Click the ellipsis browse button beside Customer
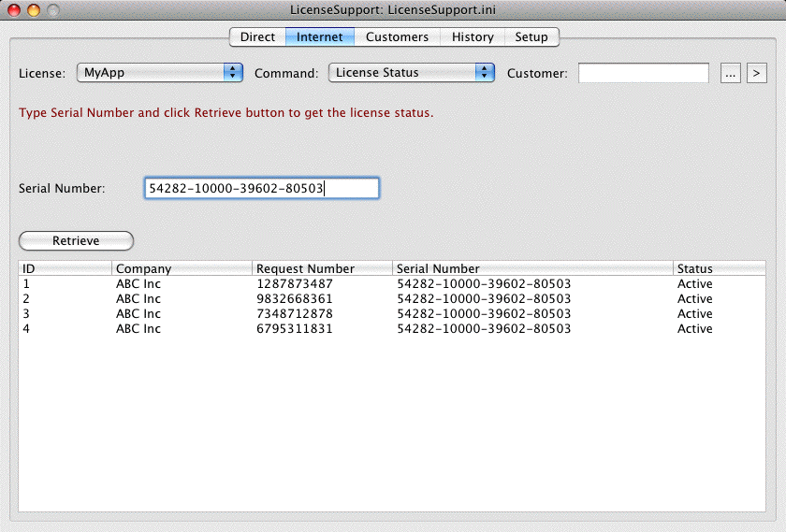Screen dimensions: 786x532 (731, 73)
